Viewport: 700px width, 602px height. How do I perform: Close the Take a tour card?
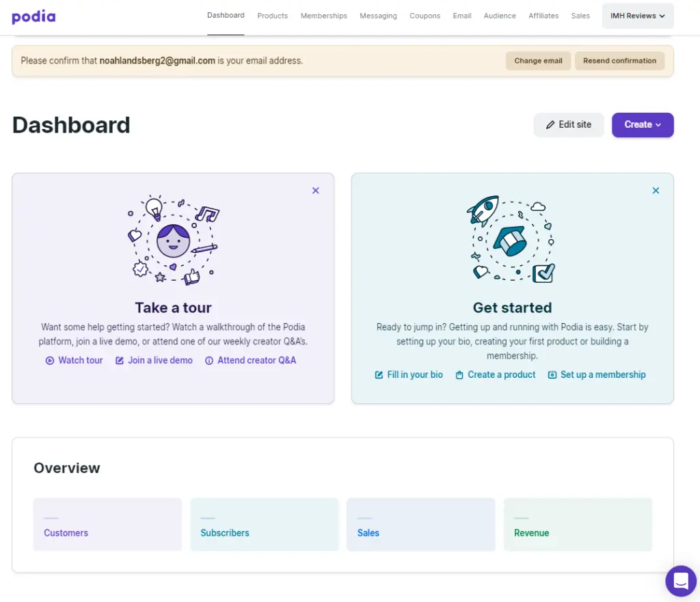point(316,191)
